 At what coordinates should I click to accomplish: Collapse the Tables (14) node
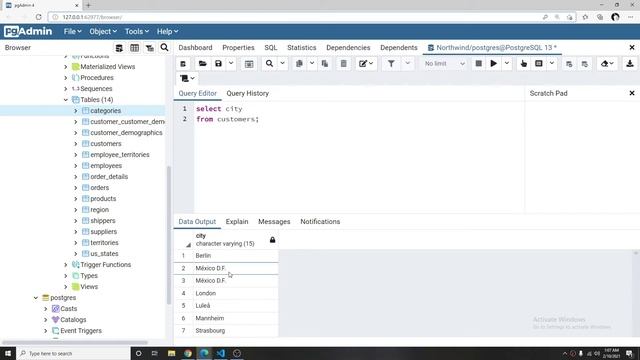66,100
